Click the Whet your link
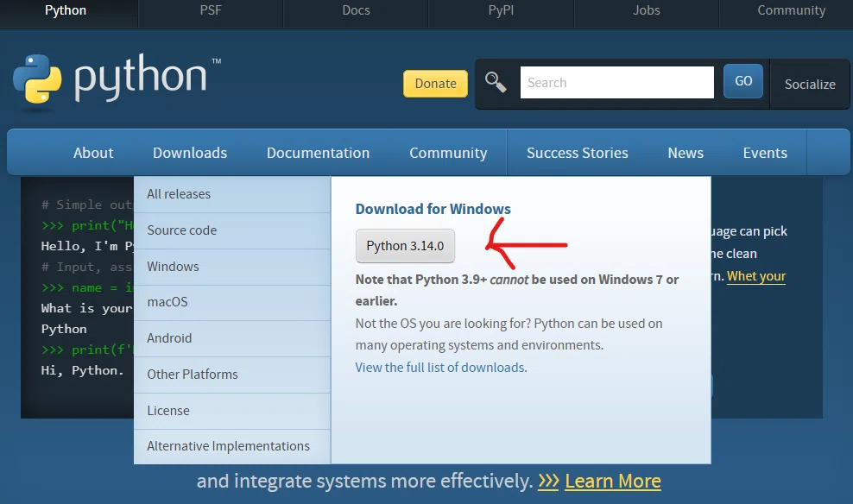Viewport: 853px width, 504px height. [x=756, y=276]
